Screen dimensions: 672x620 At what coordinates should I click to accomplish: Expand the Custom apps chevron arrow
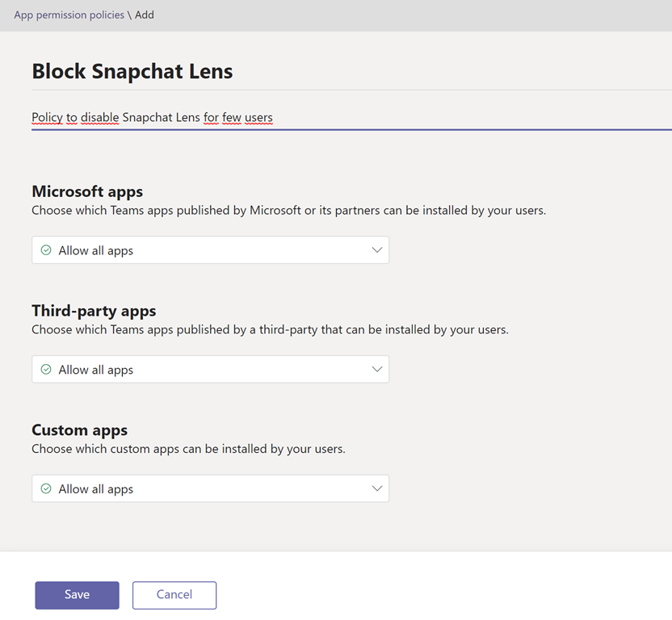coord(376,489)
